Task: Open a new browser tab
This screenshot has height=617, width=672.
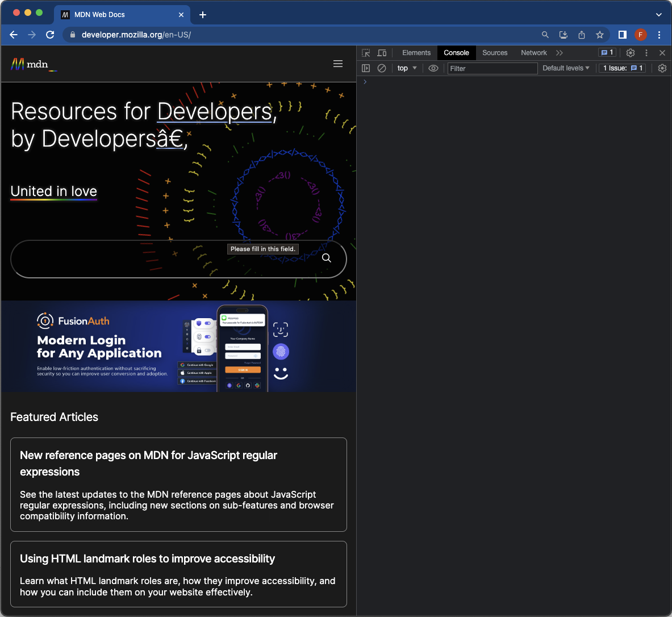Action: pyautogui.click(x=203, y=15)
